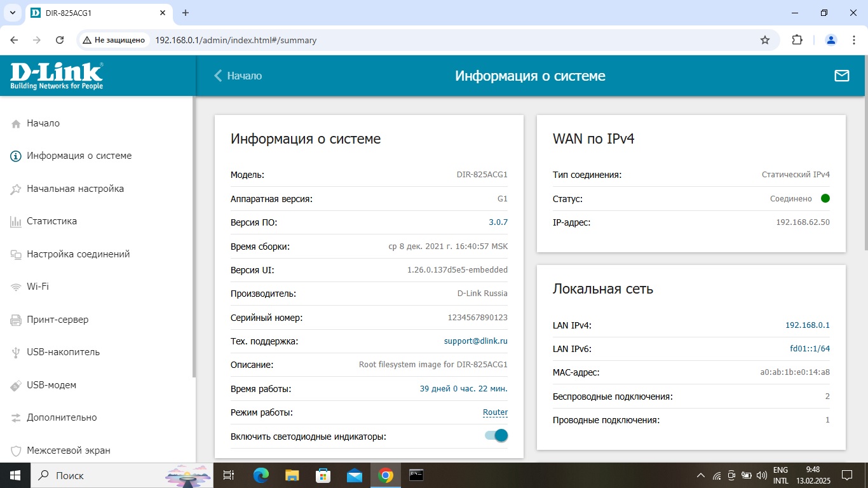Click the Не защищено security chip
868x488 pixels.
[114, 40]
